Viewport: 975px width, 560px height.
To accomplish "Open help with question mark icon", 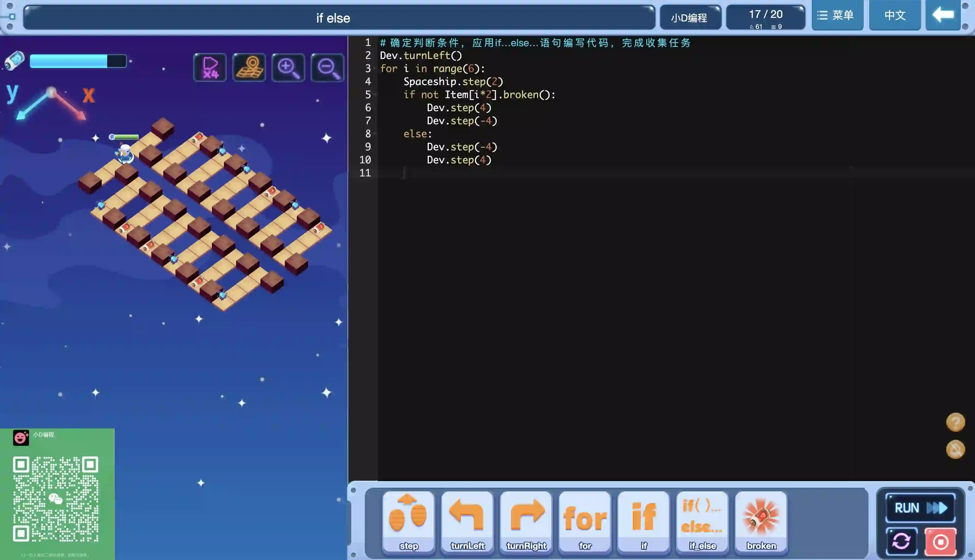I will point(955,422).
